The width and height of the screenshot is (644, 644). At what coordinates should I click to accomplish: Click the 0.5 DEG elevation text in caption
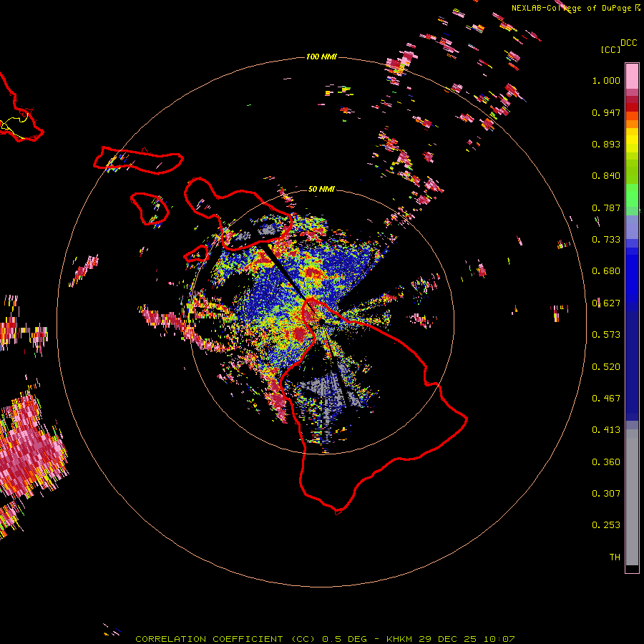[346, 639]
